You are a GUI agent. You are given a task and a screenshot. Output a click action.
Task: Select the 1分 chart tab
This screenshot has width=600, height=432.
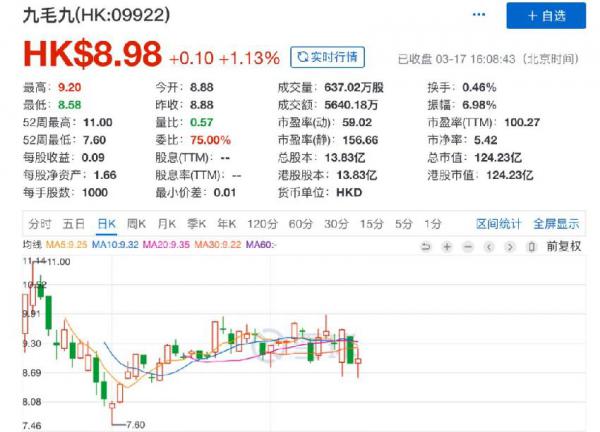[433, 224]
